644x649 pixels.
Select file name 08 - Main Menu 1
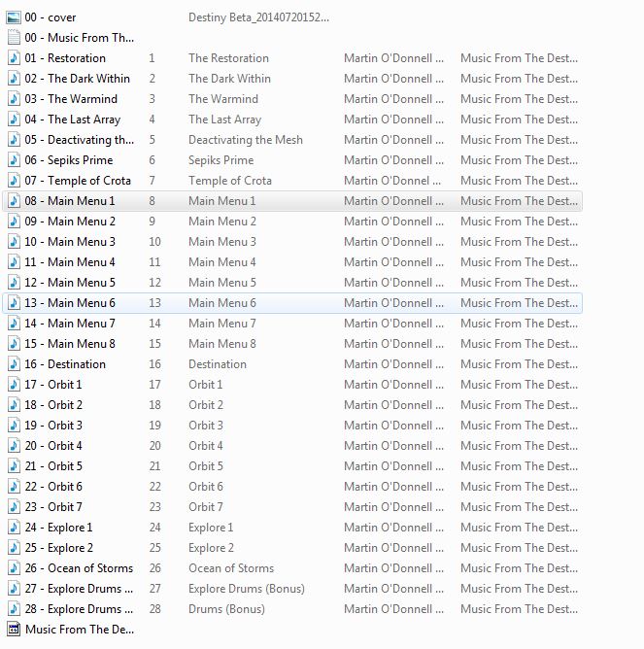[70, 201]
